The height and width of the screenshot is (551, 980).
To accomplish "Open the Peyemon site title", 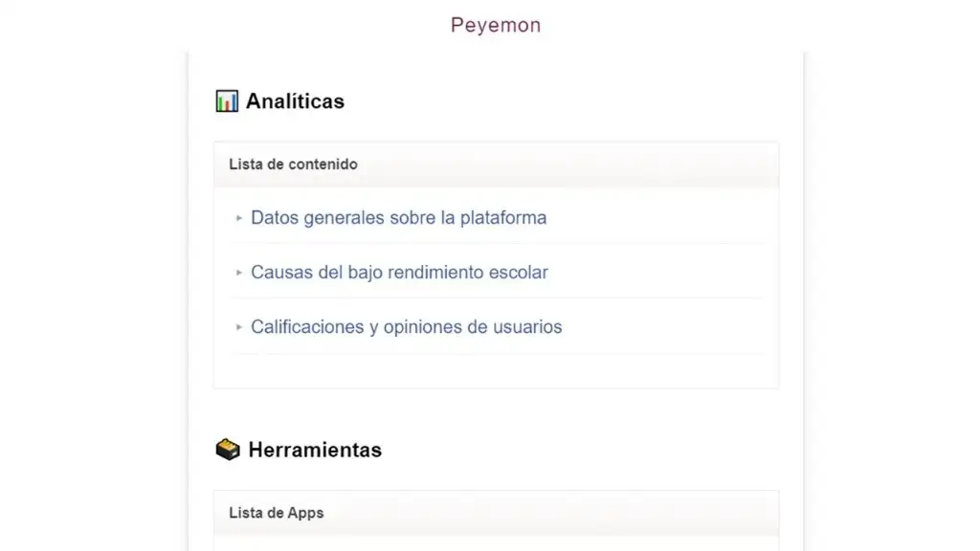I will click(496, 25).
